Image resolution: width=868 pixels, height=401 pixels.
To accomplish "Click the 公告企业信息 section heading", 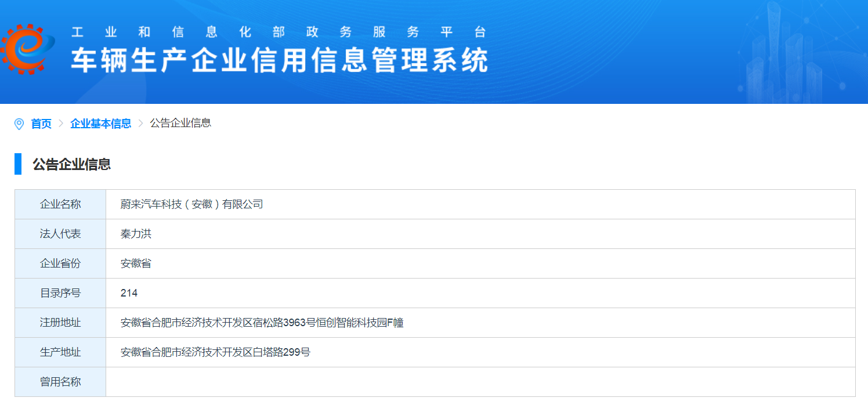I will tap(71, 164).
